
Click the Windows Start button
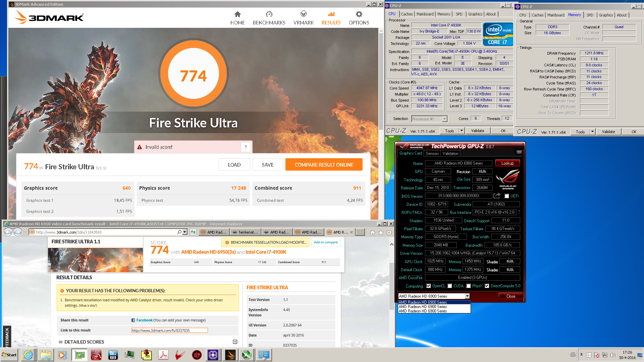tap(9, 355)
